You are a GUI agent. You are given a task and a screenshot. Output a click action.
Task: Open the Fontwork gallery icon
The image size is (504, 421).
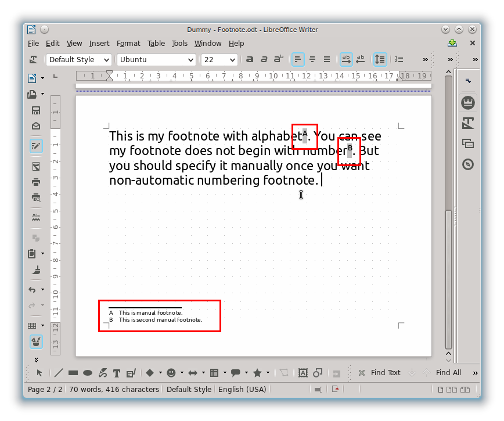pyautogui.click(x=303, y=372)
